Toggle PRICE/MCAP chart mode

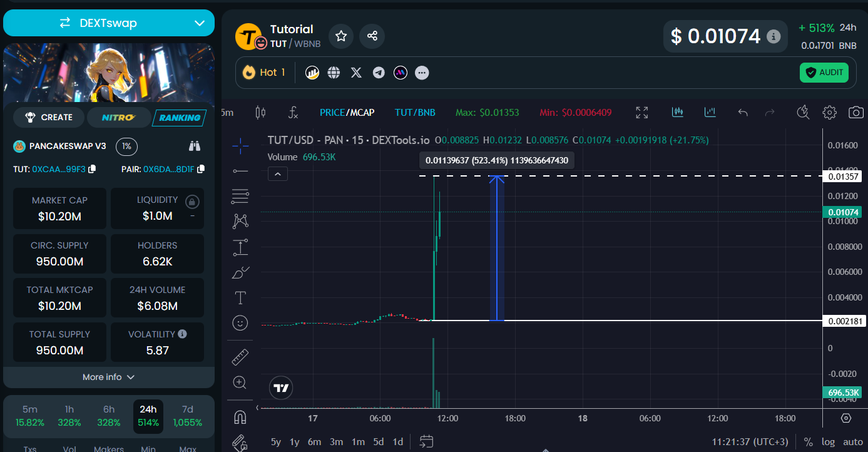pyautogui.click(x=347, y=113)
